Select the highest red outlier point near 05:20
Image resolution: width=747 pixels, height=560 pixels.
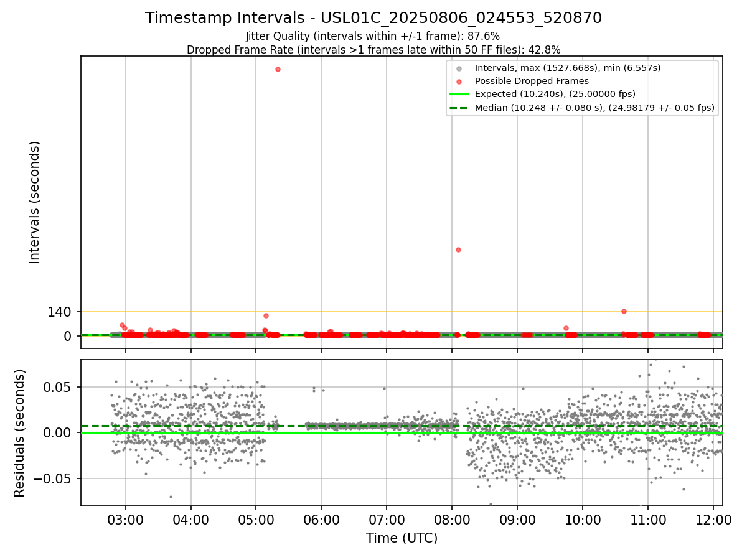tap(278, 69)
